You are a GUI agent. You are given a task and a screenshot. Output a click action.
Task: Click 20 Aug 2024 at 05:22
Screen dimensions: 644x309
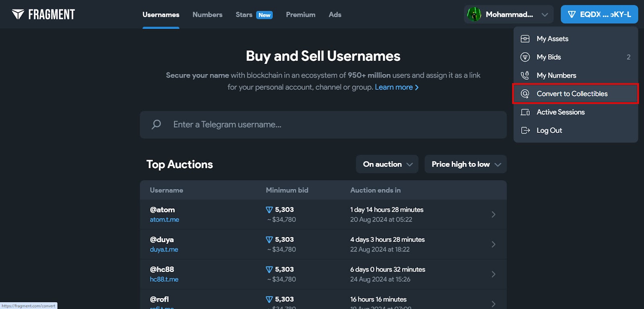tap(381, 220)
